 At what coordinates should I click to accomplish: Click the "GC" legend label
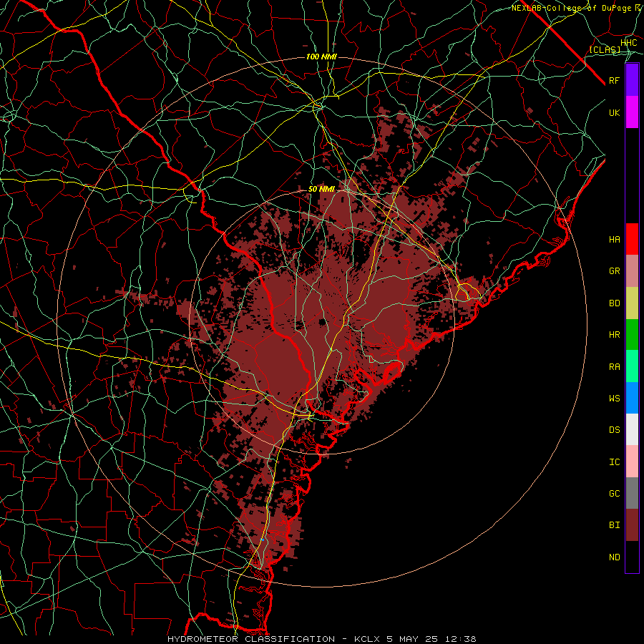(615, 494)
